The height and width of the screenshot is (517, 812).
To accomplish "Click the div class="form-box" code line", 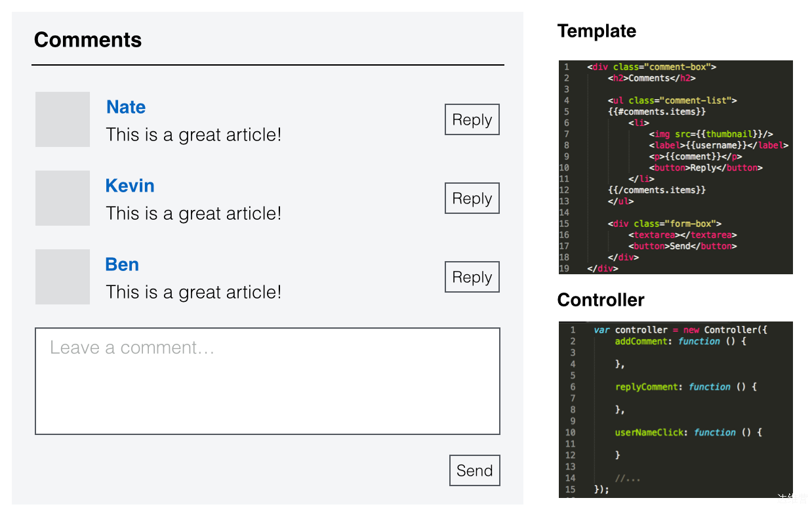I will [x=664, y=224].
